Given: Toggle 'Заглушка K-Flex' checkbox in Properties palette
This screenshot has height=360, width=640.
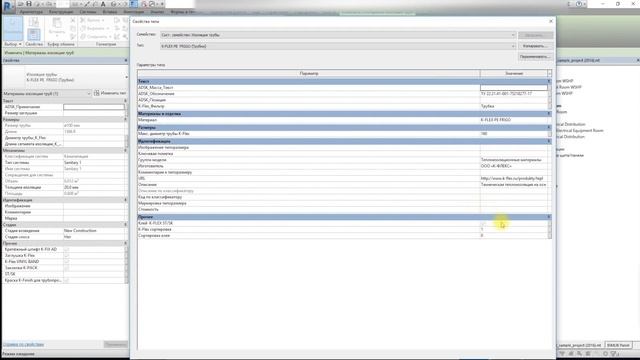Looking at the screenshot, I should click(67, 256).
